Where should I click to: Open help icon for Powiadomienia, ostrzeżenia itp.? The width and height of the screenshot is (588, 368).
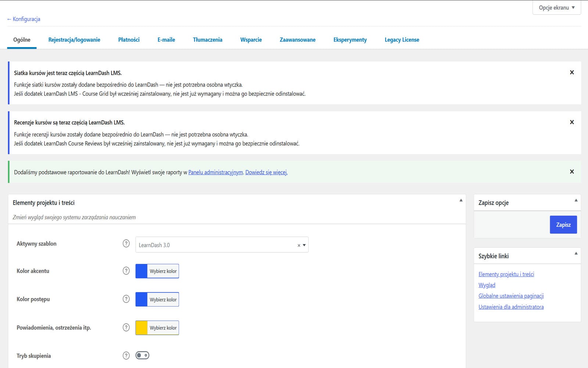(126, 327)
